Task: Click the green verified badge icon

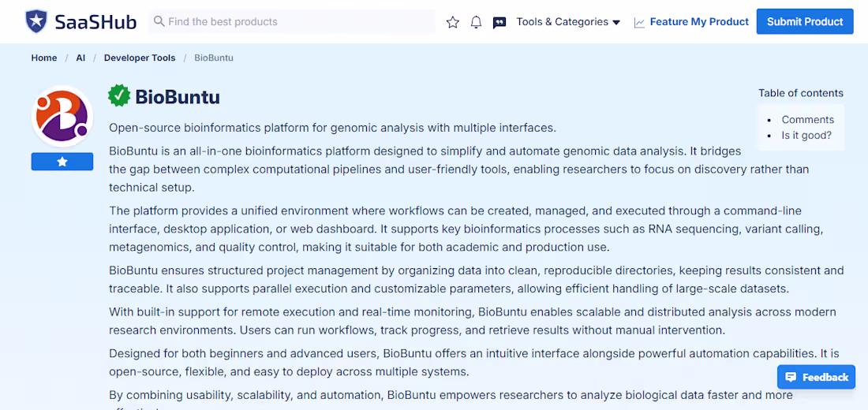Action: click(x=119, y=96)
